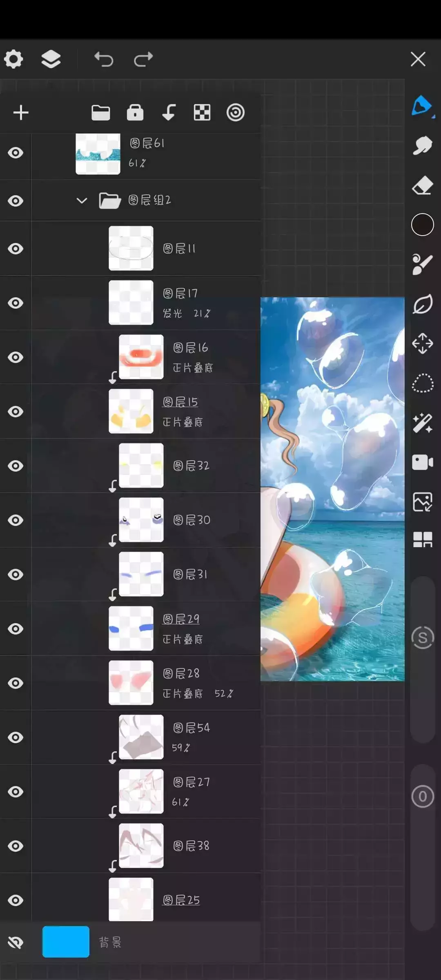Hide 图层61 with its eye icon
441x980 pixels.
[x=16, y=153]
